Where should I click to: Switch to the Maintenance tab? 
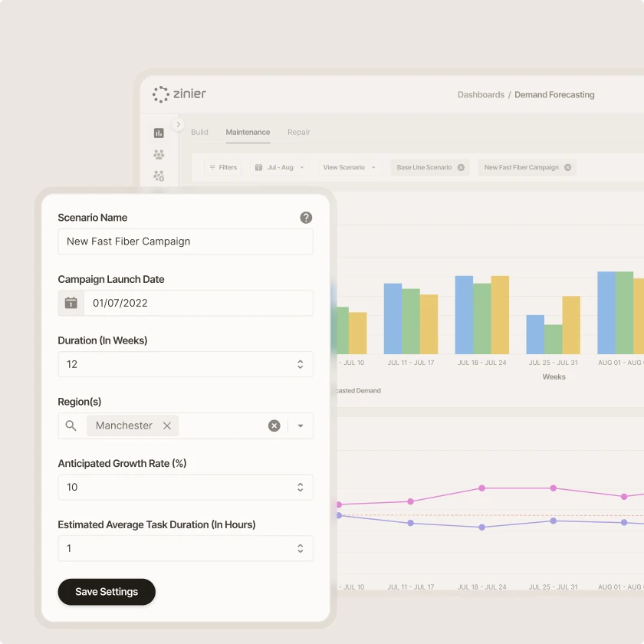point(248,132)
